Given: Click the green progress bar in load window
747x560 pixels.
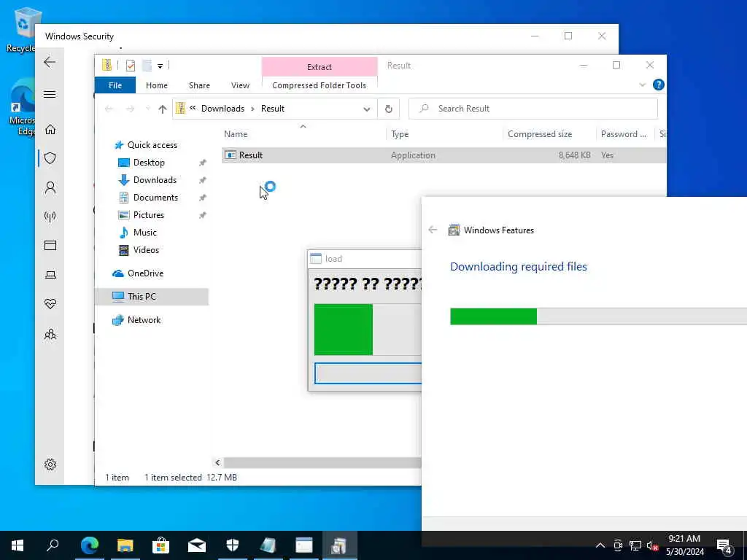Looking at the screenshot, I should coord(368,330).
